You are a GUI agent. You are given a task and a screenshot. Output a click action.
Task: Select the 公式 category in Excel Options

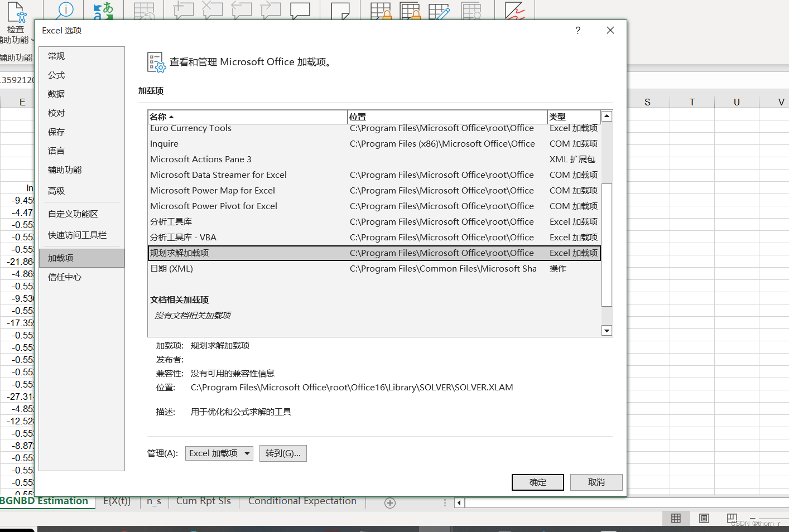pos(81,75)
